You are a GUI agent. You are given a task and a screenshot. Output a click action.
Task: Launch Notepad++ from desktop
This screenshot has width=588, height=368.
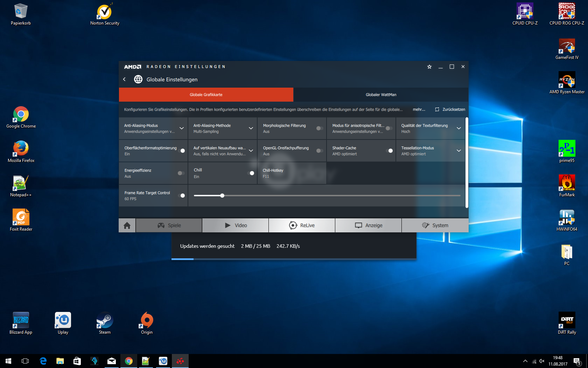[21, 186]
